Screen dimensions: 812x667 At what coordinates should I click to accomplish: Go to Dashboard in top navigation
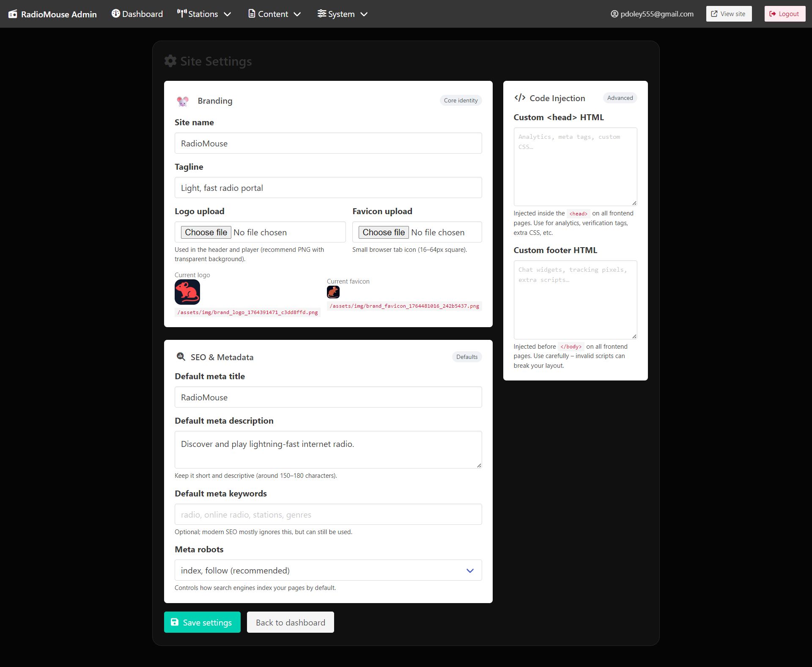click(x=137, y=14)
